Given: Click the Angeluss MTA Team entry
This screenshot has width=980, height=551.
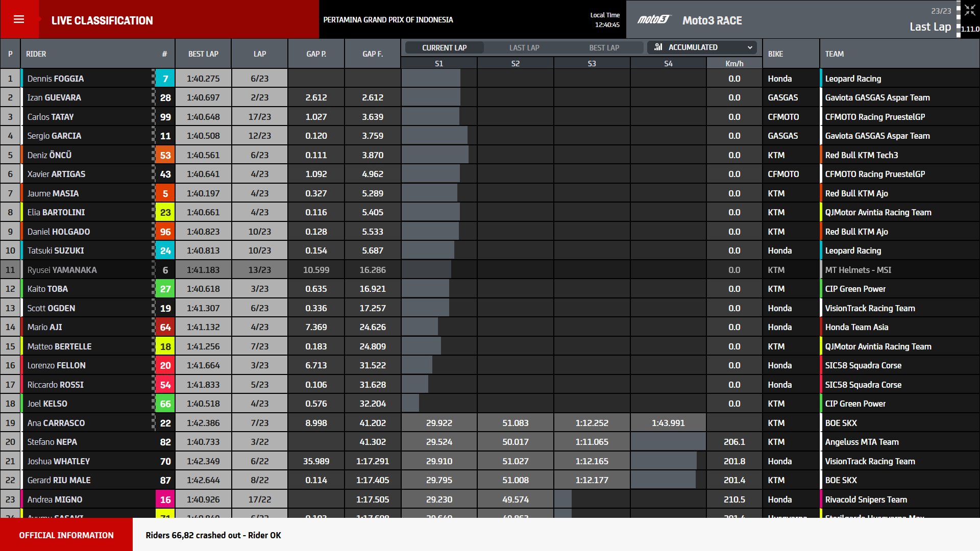Looking at the screenshot, I should coord(862,442).
